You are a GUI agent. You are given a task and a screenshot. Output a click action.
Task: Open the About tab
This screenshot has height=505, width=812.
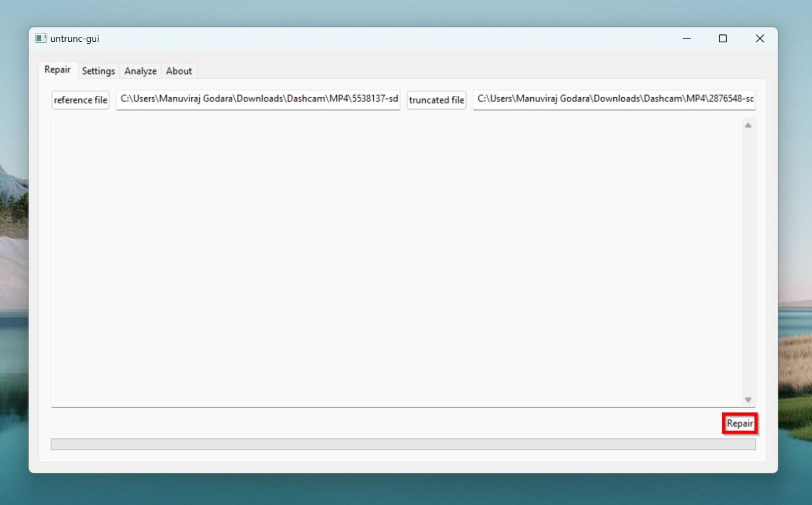pos(179,71)
